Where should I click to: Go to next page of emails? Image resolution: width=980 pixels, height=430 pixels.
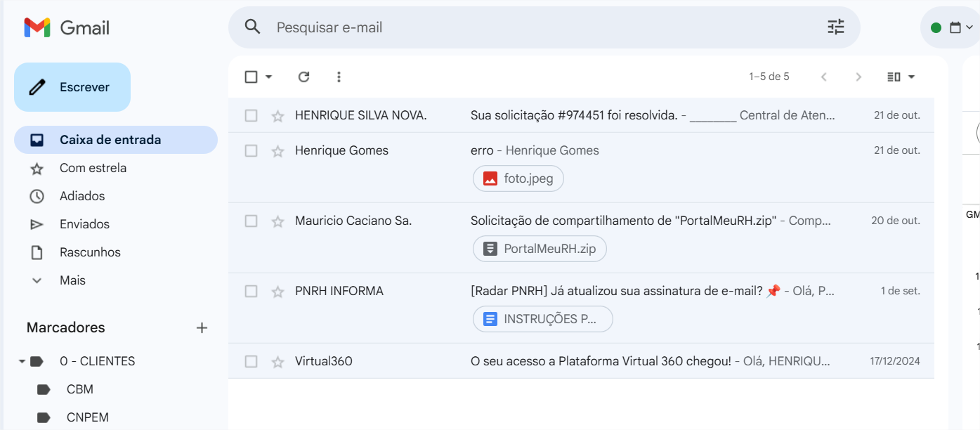coord(858,77)
